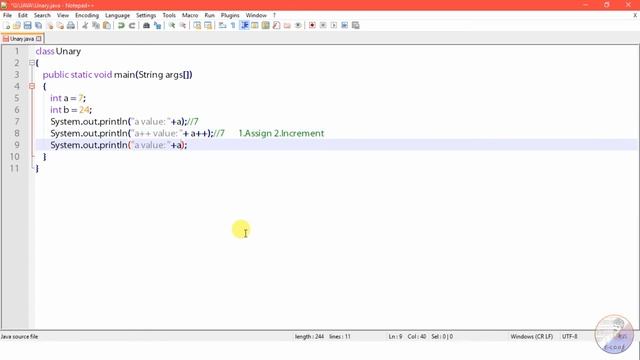This screenshot has height=360, width=640.
Task: Click the Close document toolbar icon
Action: (49, 25)
